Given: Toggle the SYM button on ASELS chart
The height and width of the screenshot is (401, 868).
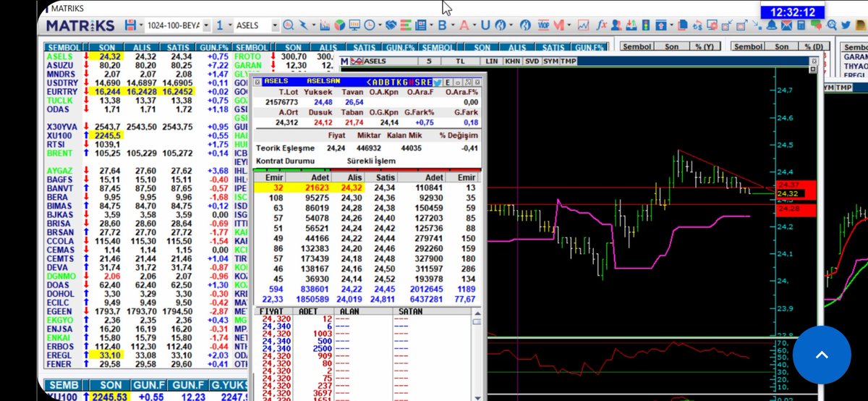Looking at the screenshot, I should tap(550, 62).
